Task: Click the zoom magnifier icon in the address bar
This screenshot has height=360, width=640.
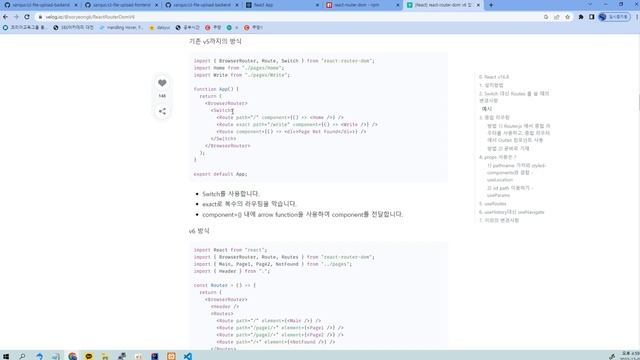Action: 546,17
